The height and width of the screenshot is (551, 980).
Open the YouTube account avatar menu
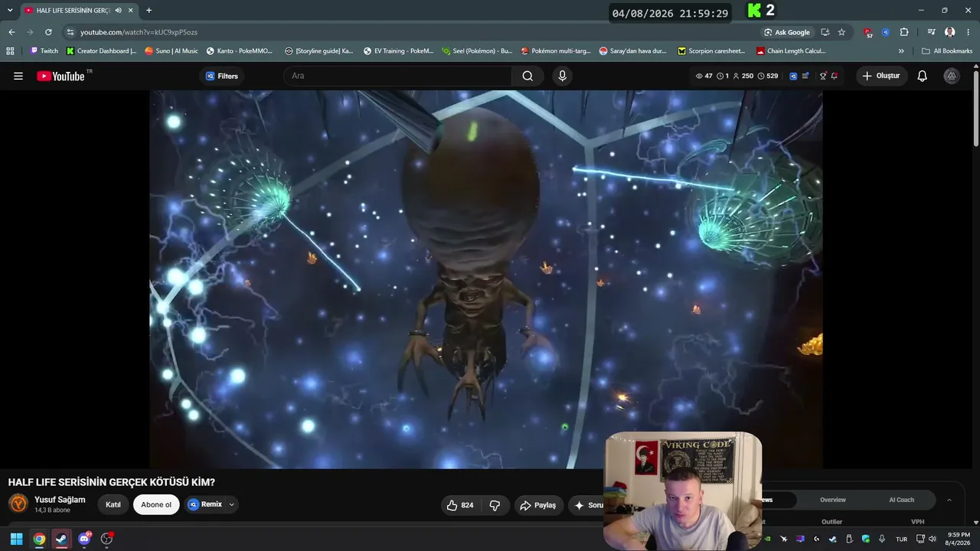[x=951, y=76]
